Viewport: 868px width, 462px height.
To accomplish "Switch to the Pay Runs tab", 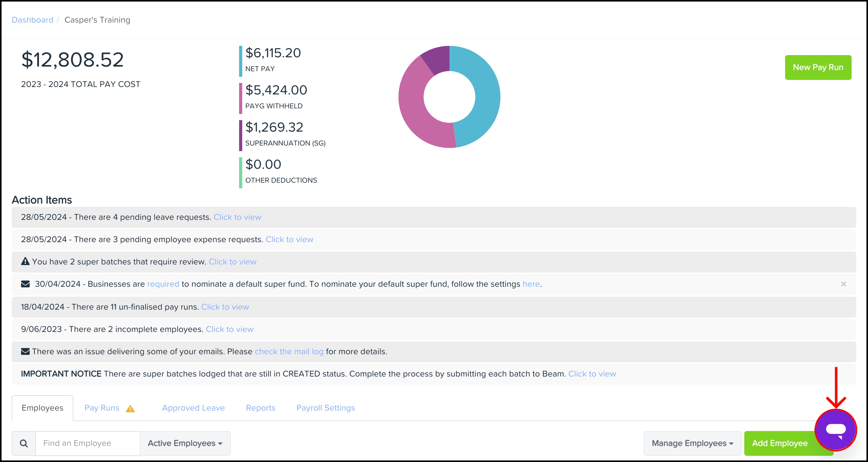I will coord(102,408).
